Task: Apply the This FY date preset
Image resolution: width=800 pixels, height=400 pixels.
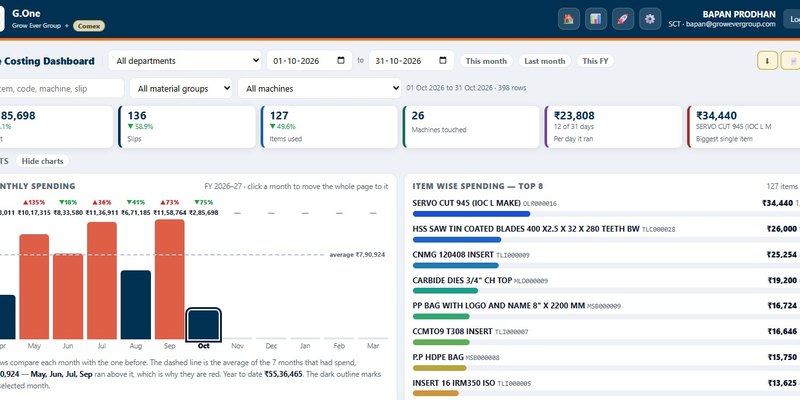Action: pyautogui.click(x=595, y=61)
